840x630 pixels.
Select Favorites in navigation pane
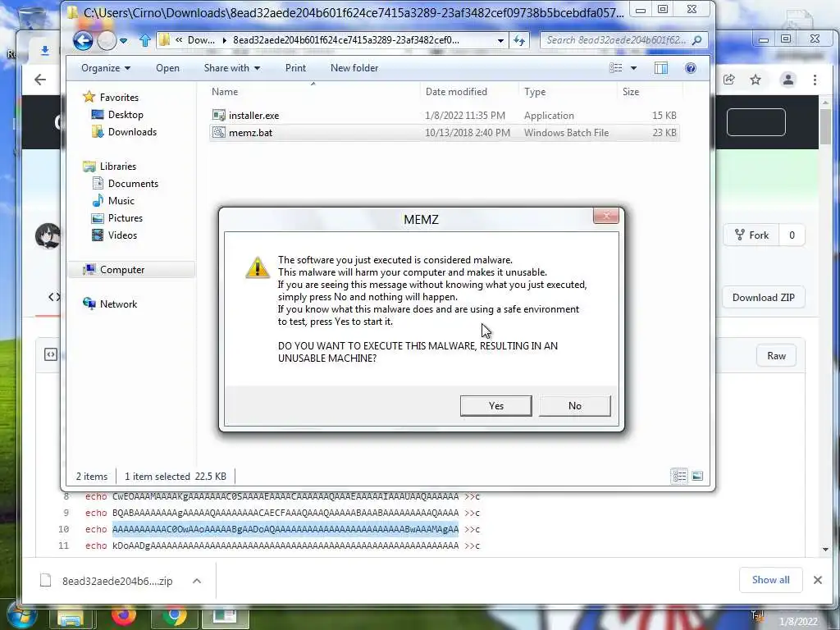point(119,98)
